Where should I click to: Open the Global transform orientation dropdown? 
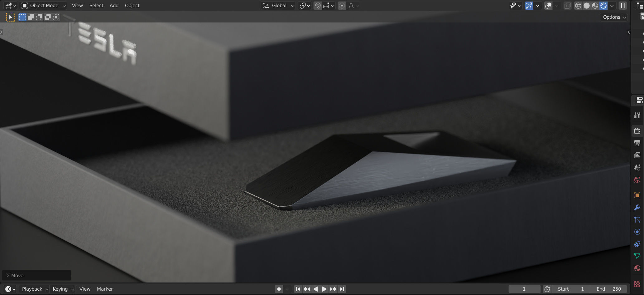click(278, 6)
